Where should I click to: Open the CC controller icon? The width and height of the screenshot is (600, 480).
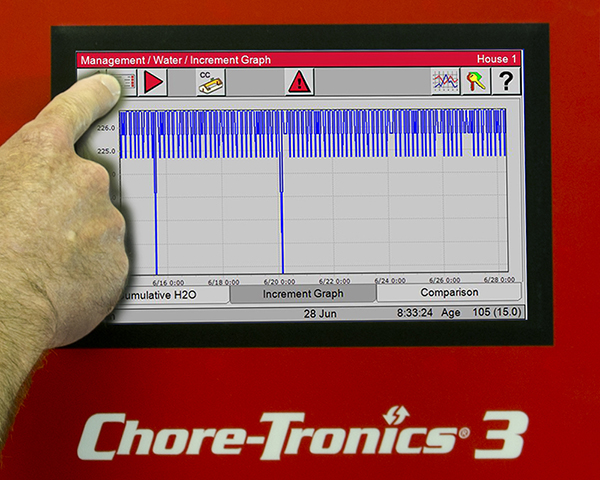coord(211,82)
